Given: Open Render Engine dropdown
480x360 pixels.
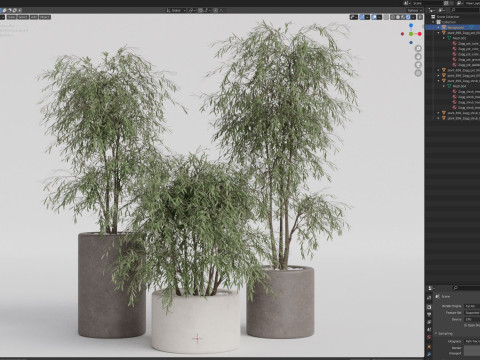Looking at the screenshot, I should point(472,306).
